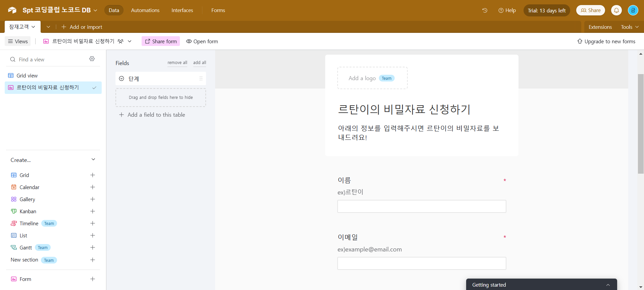Add a new Calendar view plus icon
Viewport: 644px width, 290px height.
pos(93,187)
